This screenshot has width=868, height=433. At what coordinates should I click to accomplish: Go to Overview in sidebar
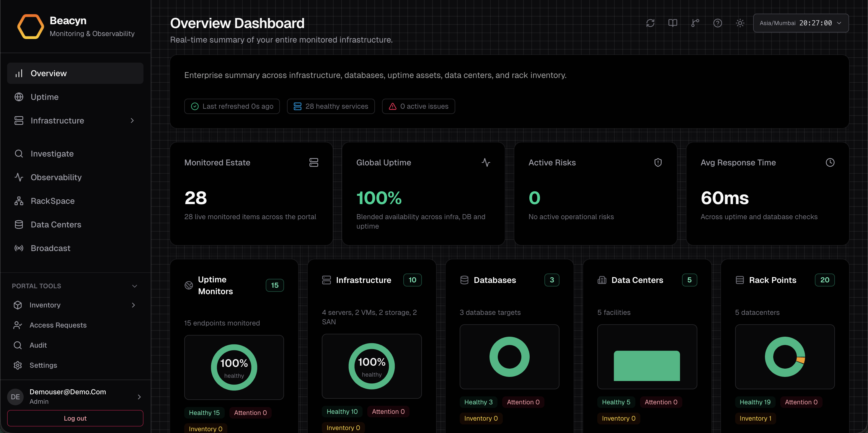pyautogui.click(x=75, y=73)
